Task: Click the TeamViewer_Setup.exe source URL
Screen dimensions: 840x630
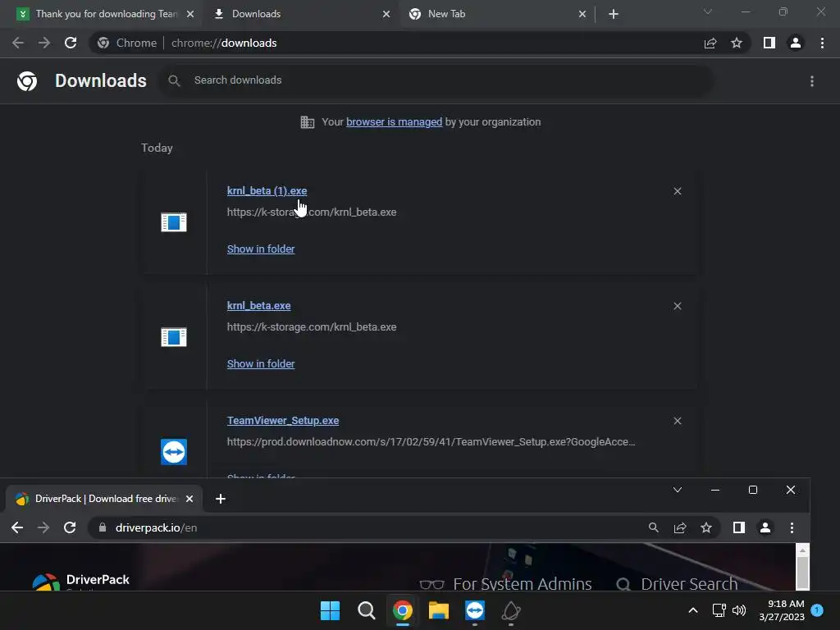Action: pos(431,442)
